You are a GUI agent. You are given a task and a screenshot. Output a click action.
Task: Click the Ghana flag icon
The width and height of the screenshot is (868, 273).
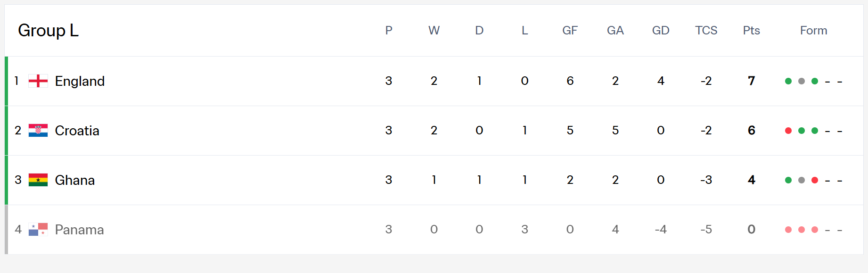point(38,180)
